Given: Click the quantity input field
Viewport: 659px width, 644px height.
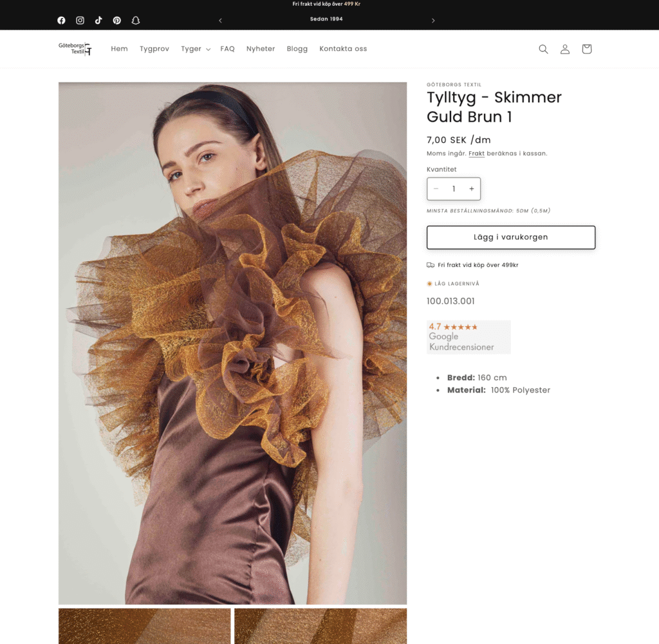Looking at the screenshot, I should (454, 189).
